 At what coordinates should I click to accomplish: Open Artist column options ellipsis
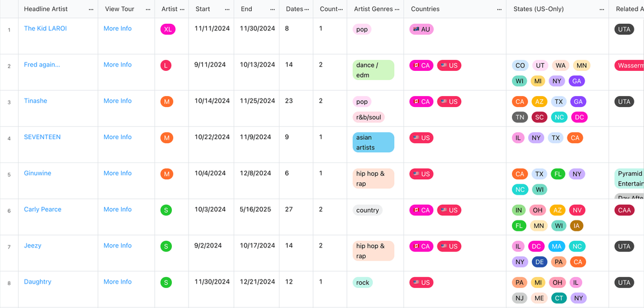[182, 9]
